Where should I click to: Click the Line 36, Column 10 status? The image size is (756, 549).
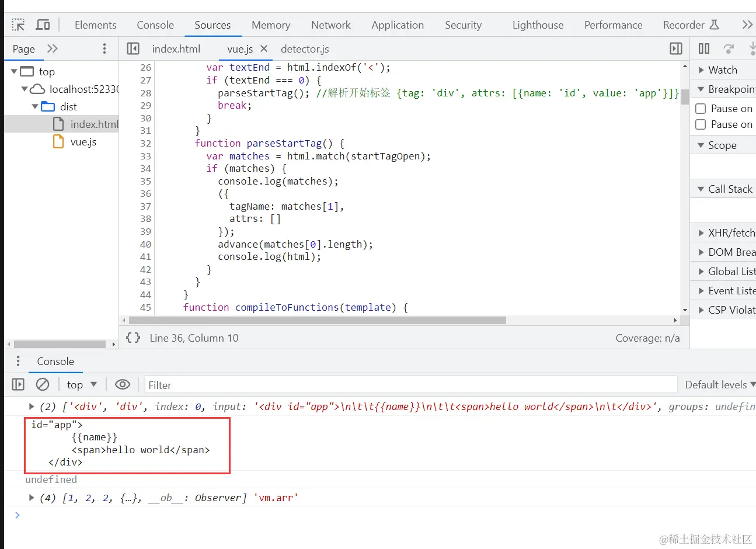(194, 338)
